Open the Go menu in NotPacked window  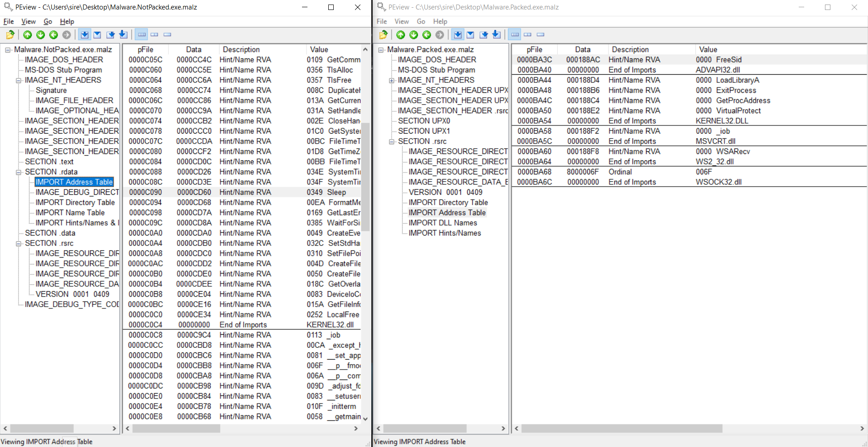[x=48, y=21]
